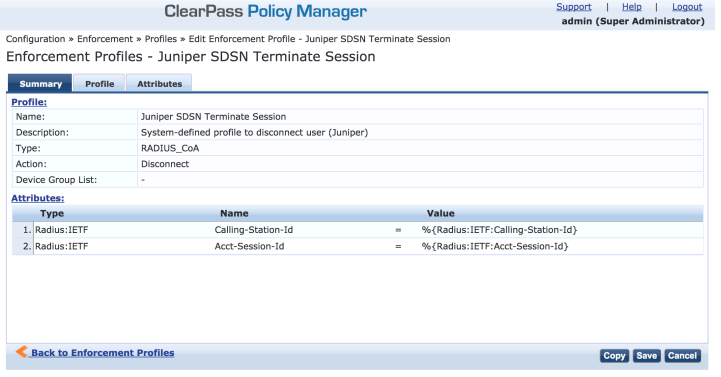Open the Support link
721x377 pixels.
click(573, 7)
